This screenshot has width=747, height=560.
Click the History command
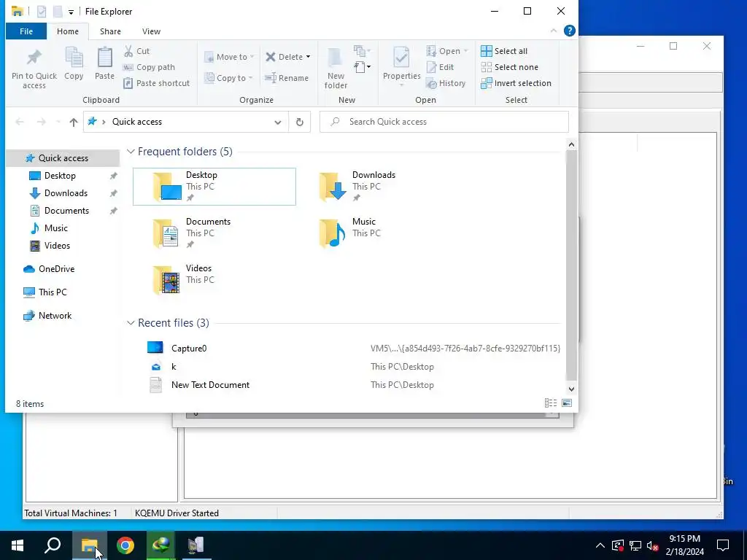(446, 83)
